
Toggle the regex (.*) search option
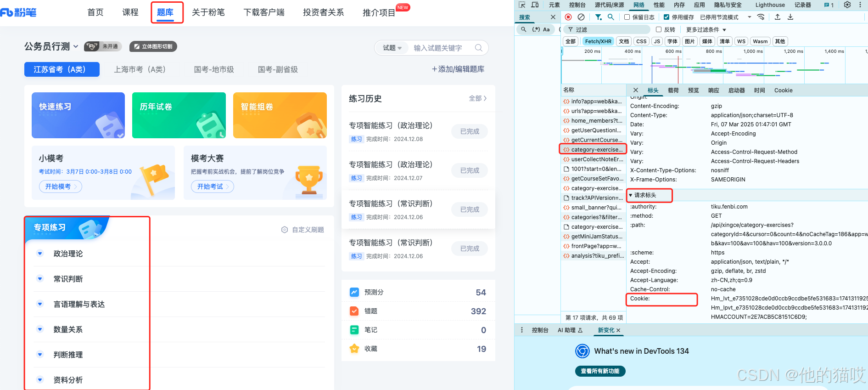point(536,29)
